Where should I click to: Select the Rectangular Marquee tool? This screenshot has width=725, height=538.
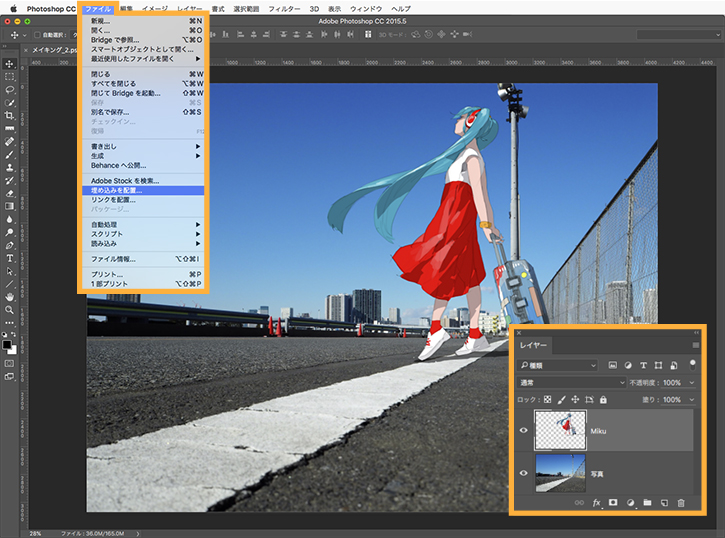10,77
